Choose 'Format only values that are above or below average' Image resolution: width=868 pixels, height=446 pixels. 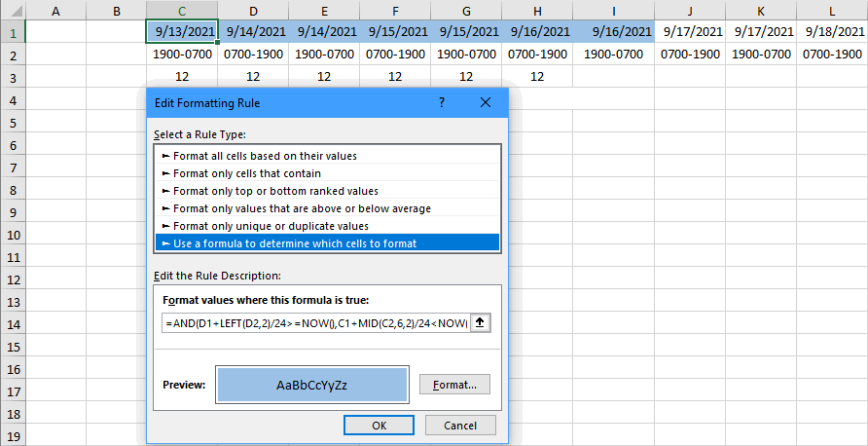pyautogui.click(x=327, y=208)
